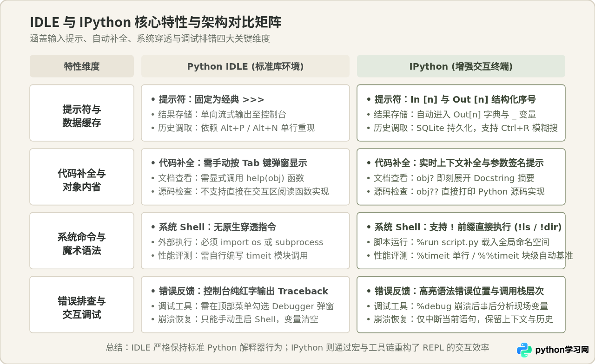Image resolution: width=595 pixels, height=364 pixels.
Task: Click 历史调取：SQLite 持久化 line
Action: [462, 128]
